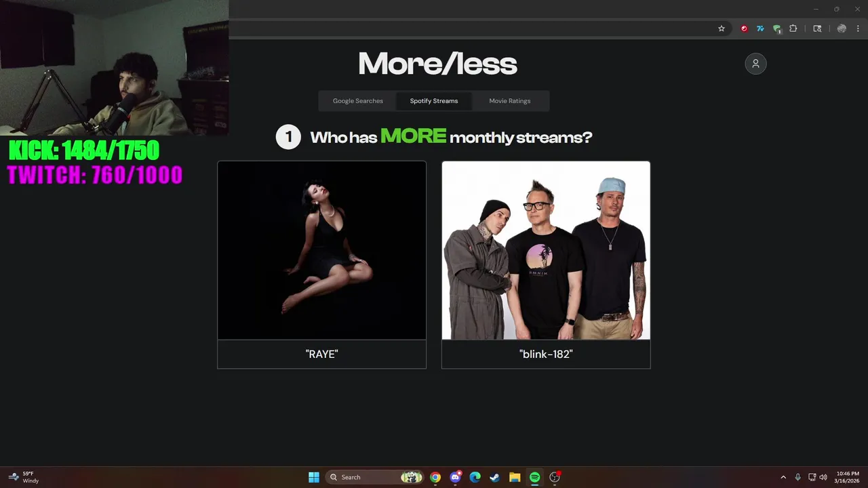The height and width of the screenshot is (488, 868).
Task: Open OBS Studio from the taskbar
Action: (x=555, y=477)
